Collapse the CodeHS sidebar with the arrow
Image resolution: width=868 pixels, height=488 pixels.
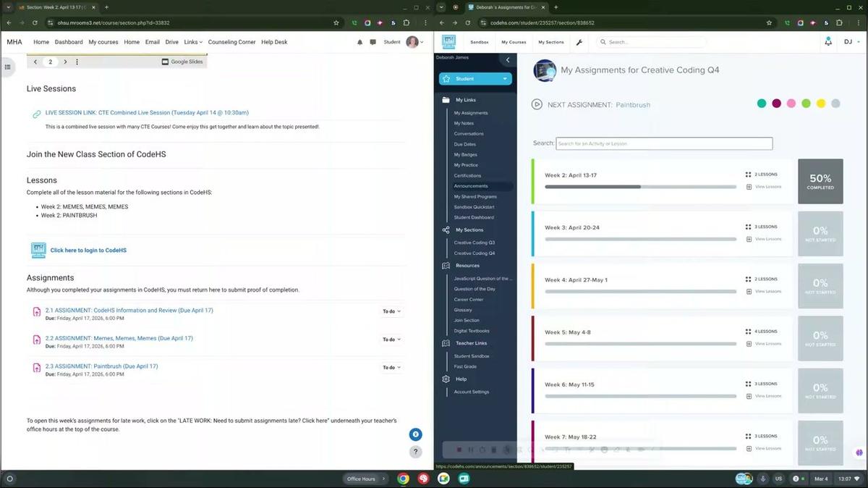pos(508,60)
